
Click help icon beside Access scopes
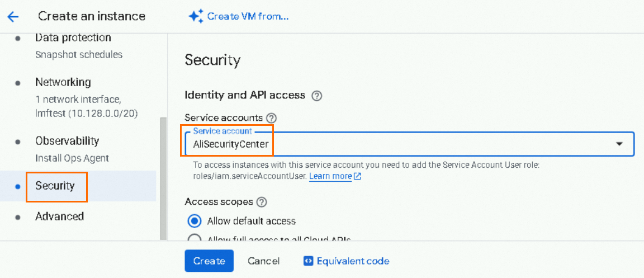coord(261,202)
